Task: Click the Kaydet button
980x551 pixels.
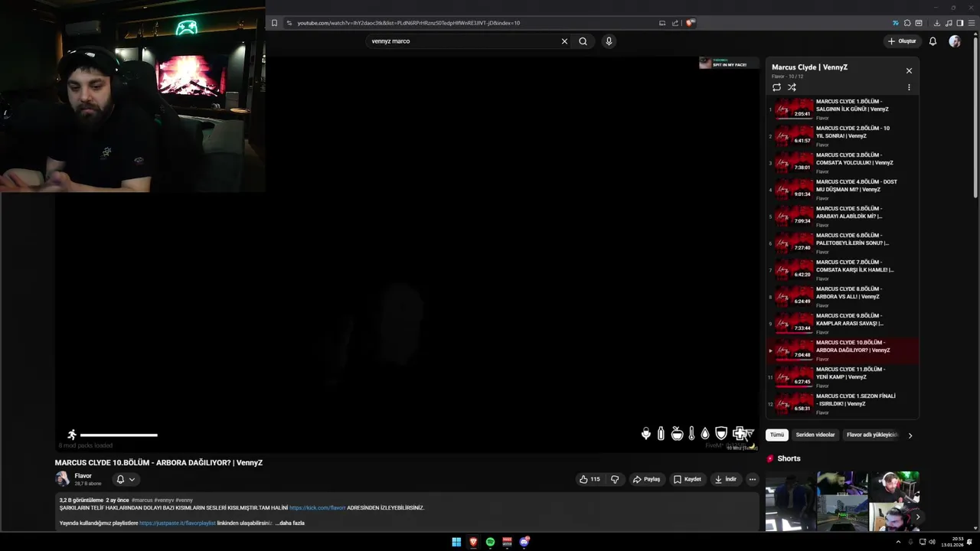Action: (x=688, y=479)
